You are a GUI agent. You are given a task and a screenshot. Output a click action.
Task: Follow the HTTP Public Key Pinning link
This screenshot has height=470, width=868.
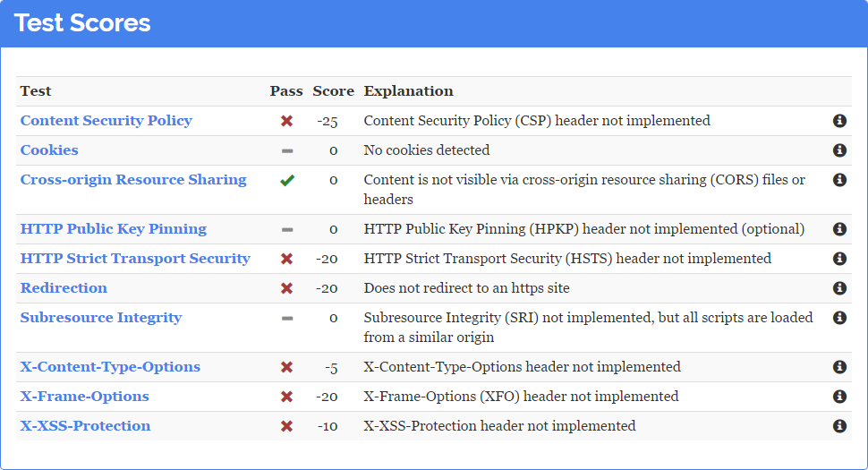click(113, 229)
